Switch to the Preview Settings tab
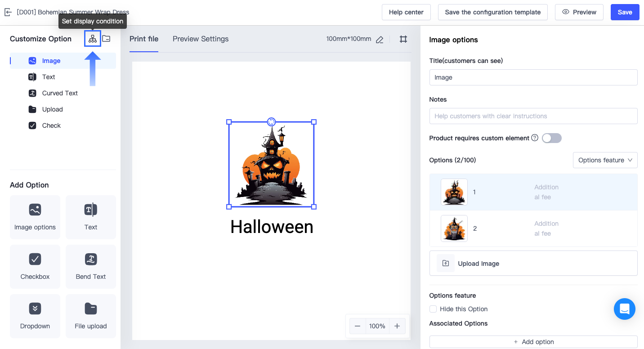This screenshot has height=349, width=644. (201, 39)
